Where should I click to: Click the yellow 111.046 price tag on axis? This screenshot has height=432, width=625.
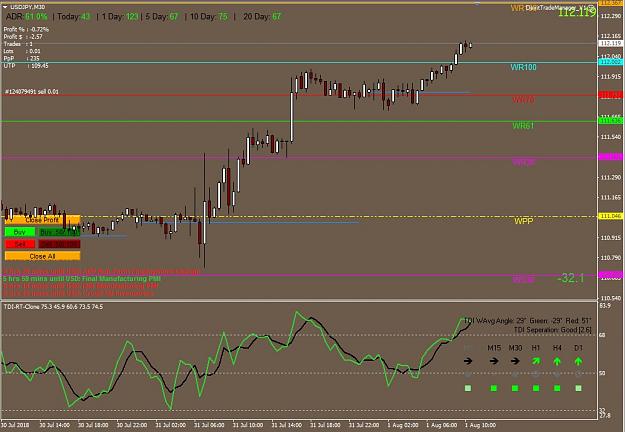[x=611, y=216]
